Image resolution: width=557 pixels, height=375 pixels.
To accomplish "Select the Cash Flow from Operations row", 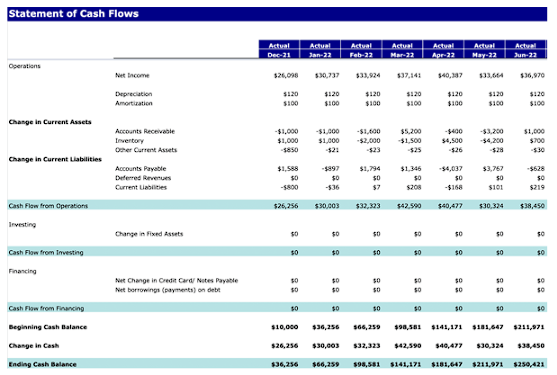I will (x=277, y=206).
